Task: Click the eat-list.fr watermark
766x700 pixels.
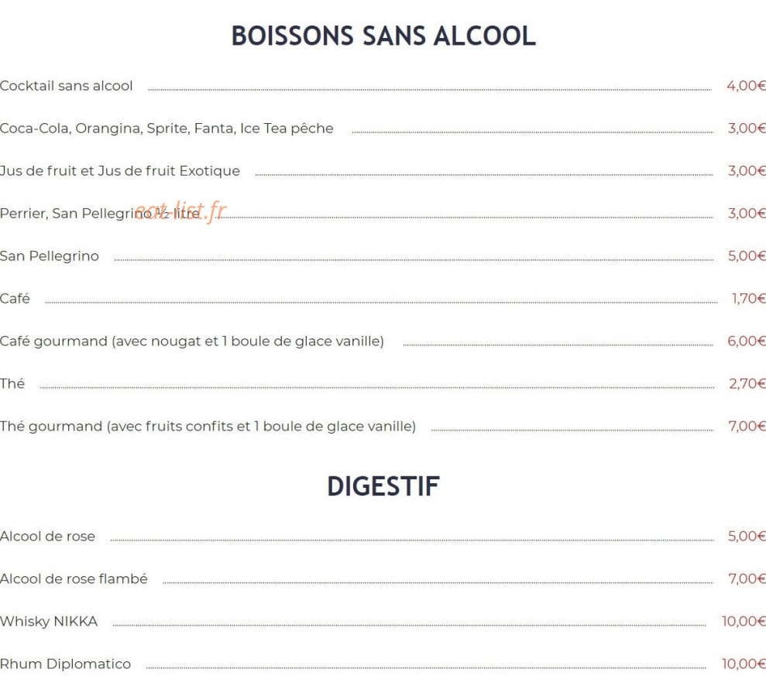Action: pos(180,212)
